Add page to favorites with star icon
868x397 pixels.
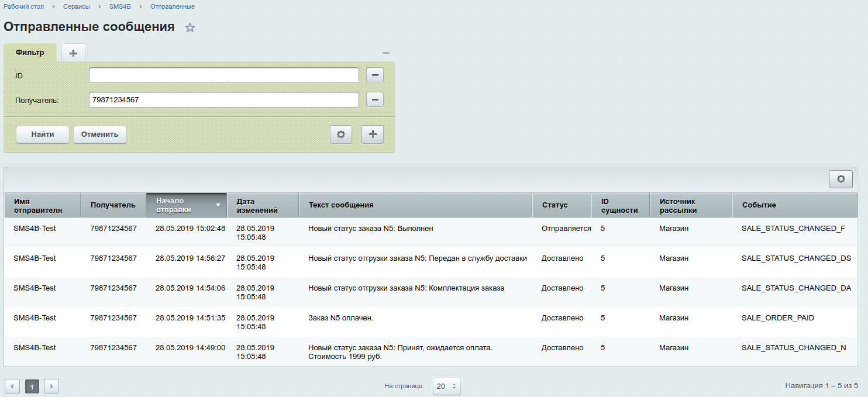[x=190, y=27]
